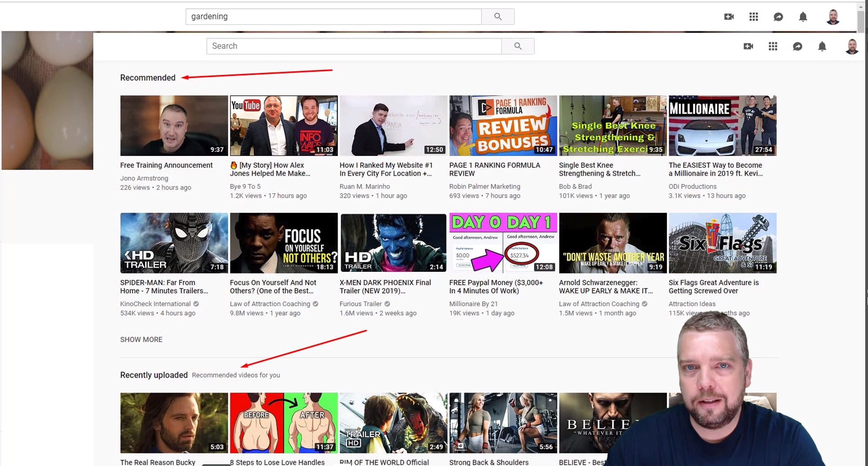
Task: Open the Robin Palmer Marketing channel link
Action: pyautogui.click(x=484, y=187)
